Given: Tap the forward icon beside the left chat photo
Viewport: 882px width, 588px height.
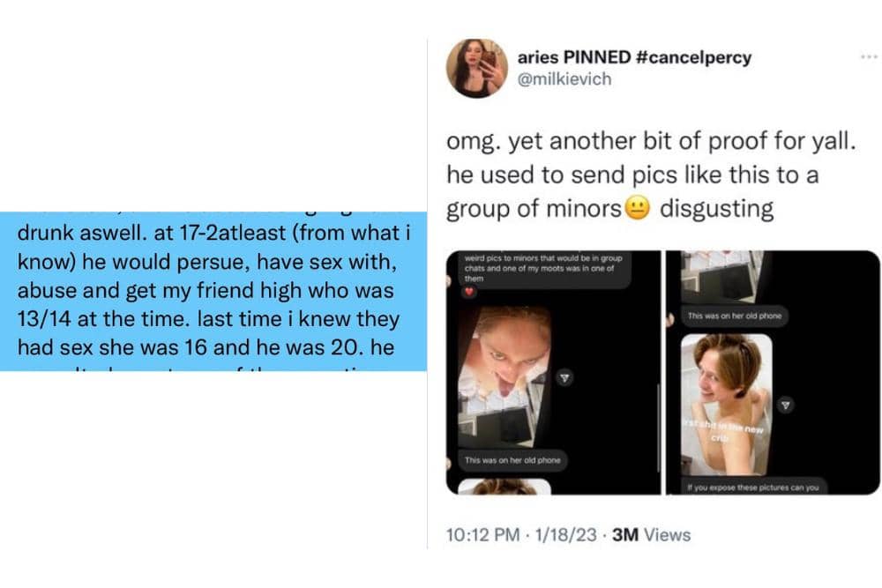Looking at the screenshot, I should click(x=565, y=378).
